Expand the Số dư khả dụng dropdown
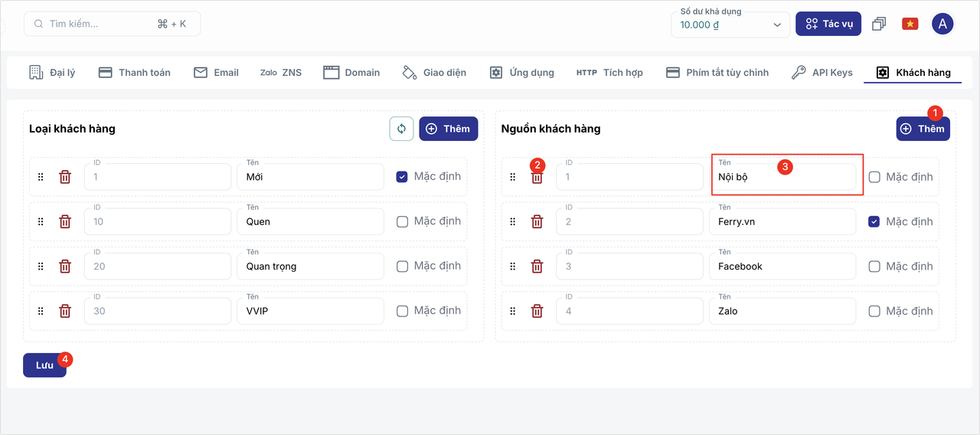 pos(730,25)
